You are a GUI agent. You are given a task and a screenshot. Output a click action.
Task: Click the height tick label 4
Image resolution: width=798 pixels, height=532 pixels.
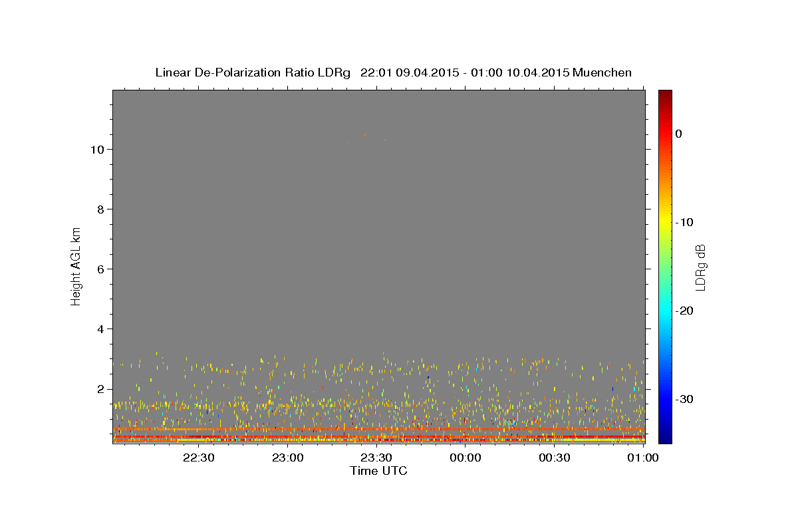(x=100, y=329)
